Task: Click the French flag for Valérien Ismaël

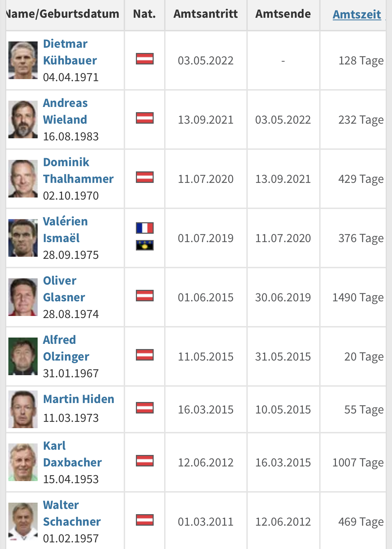Action: click(145, 228)
